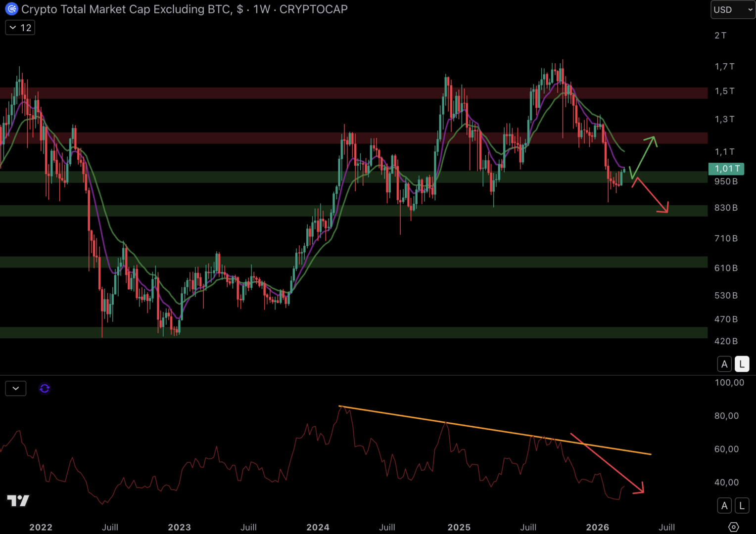Click the TradingView logo in the corner
The image size is (756, 534).
click(x=18, y=501)
